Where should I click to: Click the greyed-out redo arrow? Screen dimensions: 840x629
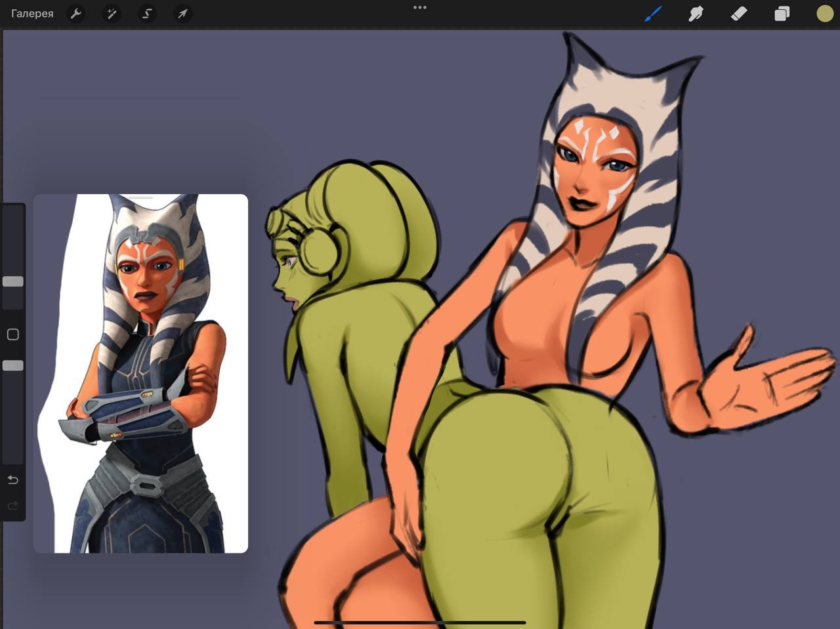click(12, 506)
